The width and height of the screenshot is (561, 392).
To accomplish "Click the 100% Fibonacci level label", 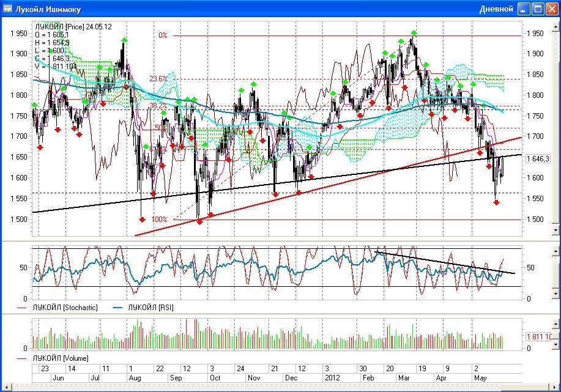I will 159,220.
